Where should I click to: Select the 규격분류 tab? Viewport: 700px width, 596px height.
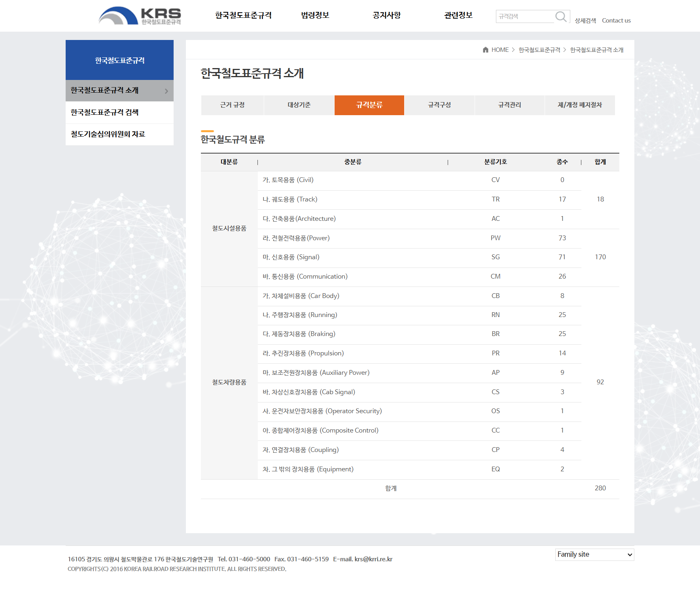(369, 105)
